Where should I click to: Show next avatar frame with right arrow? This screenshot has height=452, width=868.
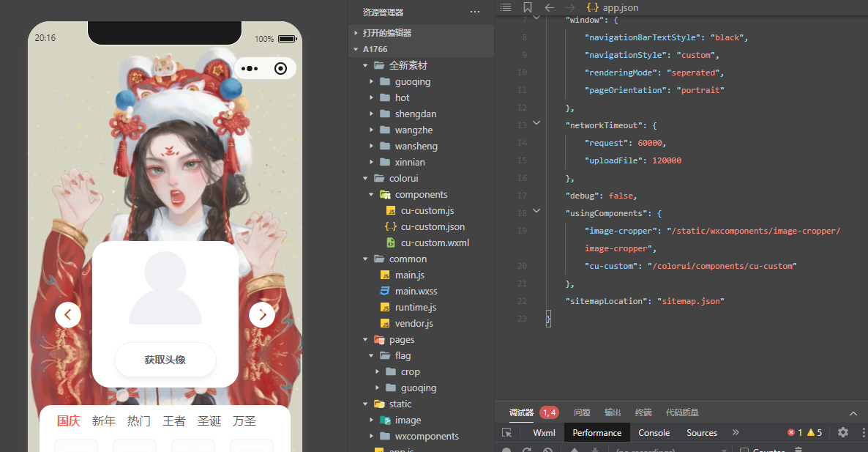(261, 315)
